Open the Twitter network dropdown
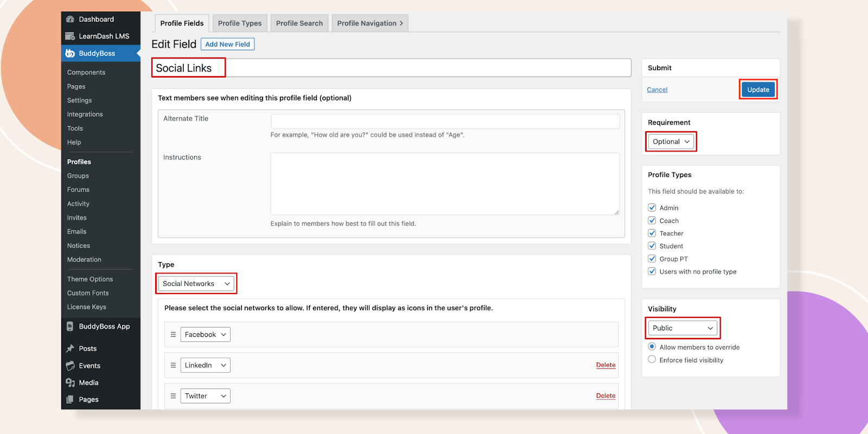 coord(205,396)
